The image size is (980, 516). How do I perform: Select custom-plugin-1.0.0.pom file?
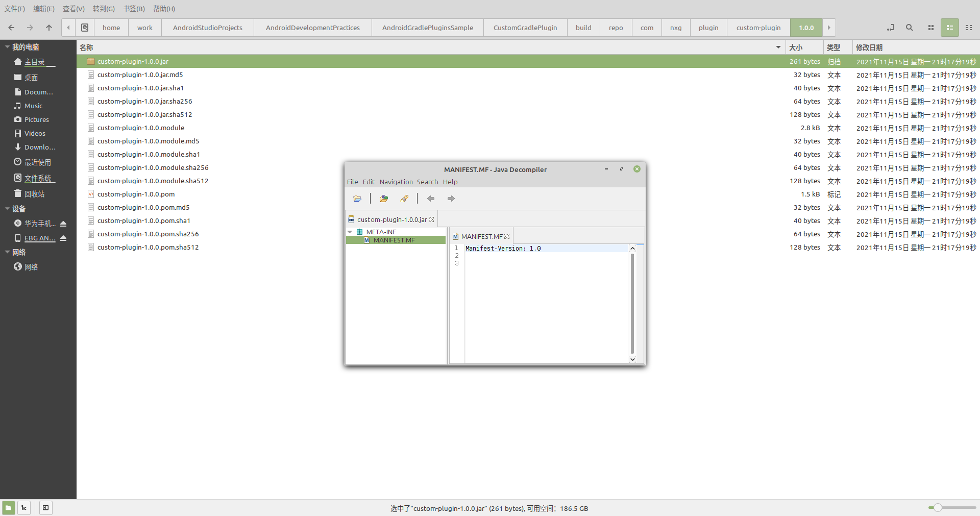[x=136, y=194]
